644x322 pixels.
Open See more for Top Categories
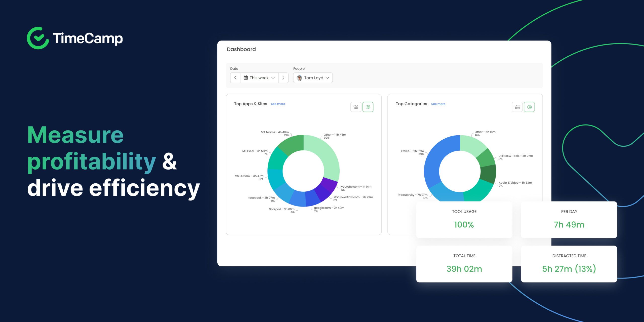tap(438, 104)
